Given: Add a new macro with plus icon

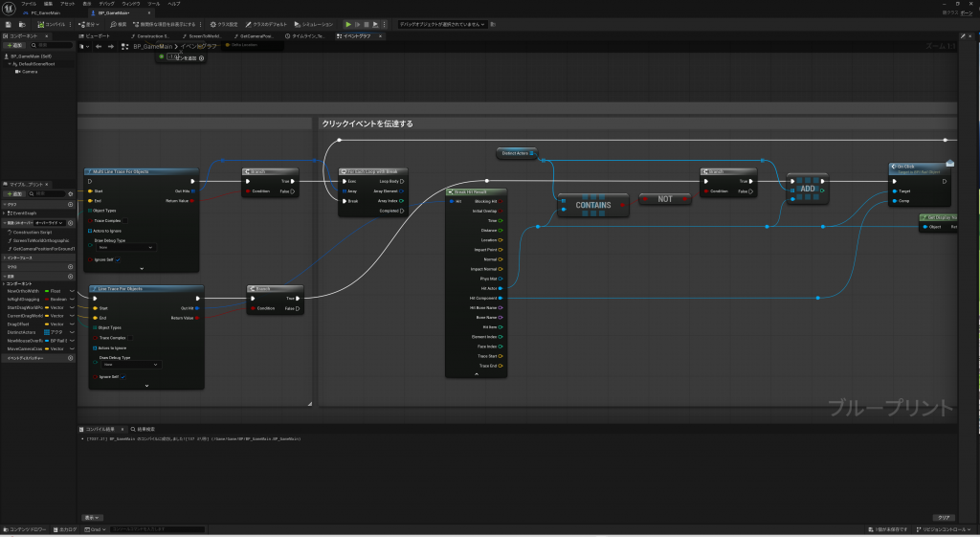Looking at the screenshot, I should coord(71,267).
